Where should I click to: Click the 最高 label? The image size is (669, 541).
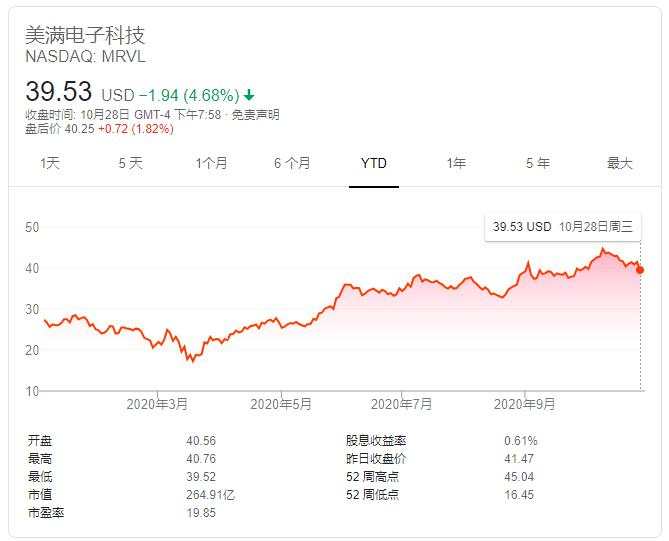(x=40, y=459)
